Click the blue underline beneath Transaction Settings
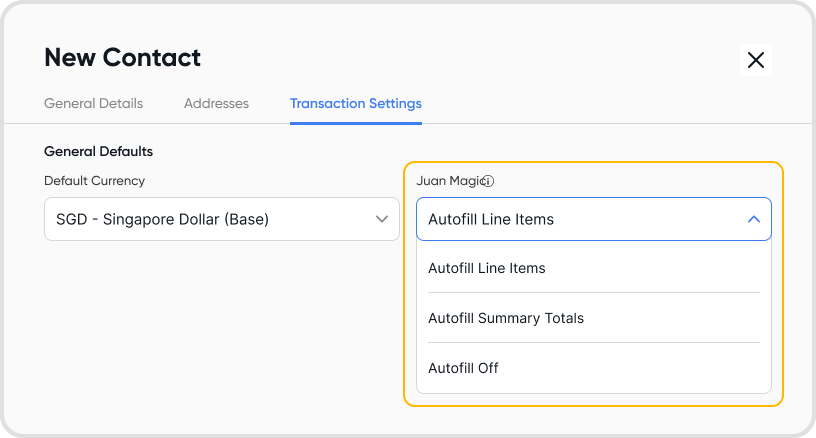 (x=355, y=123)
